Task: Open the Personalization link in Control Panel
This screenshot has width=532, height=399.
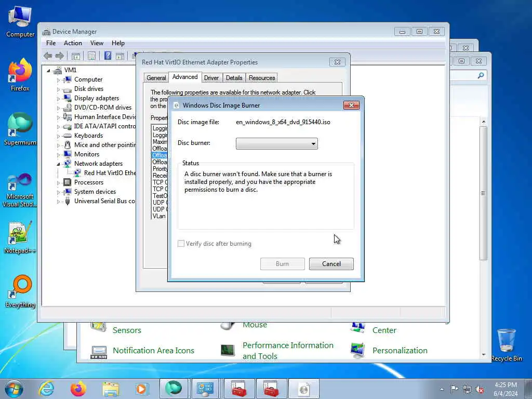Action: pyautogui.click(x=400, y=351)
